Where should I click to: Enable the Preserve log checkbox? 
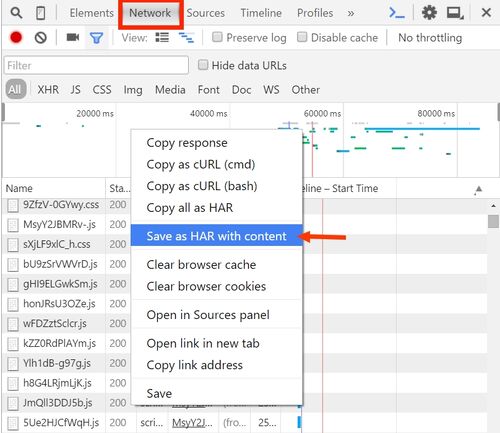[x=217, y=37]
